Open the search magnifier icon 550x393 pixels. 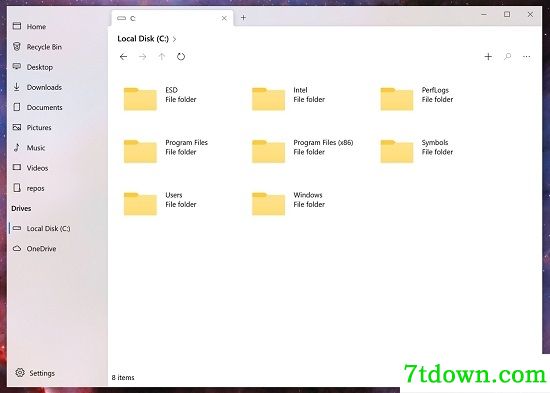tap(508, 56)
